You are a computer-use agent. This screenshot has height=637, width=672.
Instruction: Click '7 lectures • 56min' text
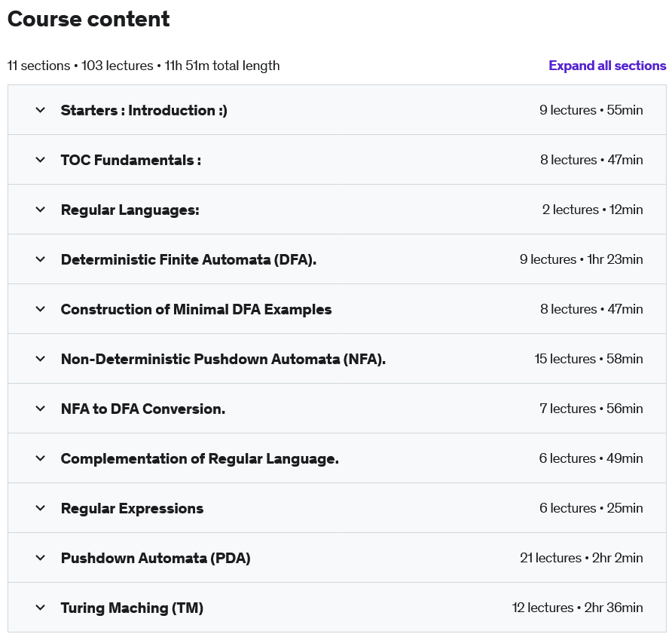591,409
